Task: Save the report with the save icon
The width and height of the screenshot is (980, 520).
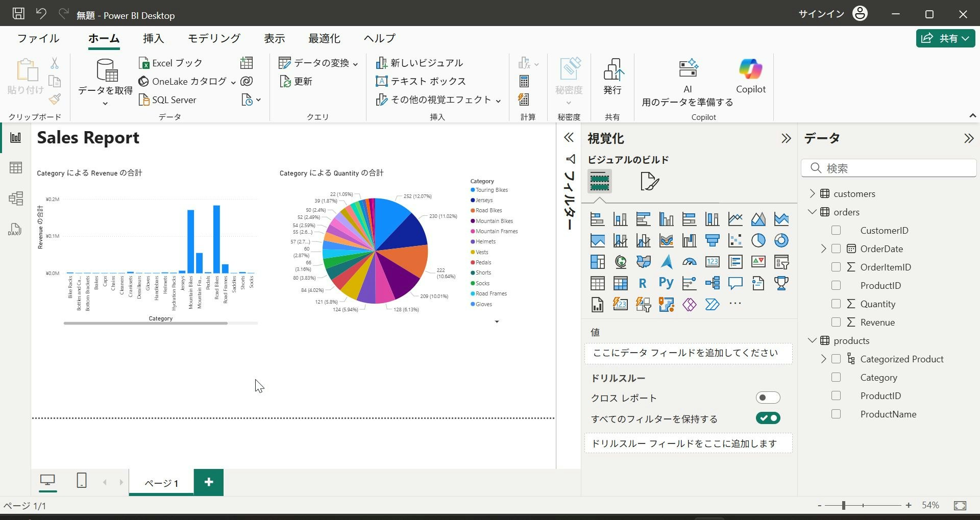Action: tap(18, 14)
